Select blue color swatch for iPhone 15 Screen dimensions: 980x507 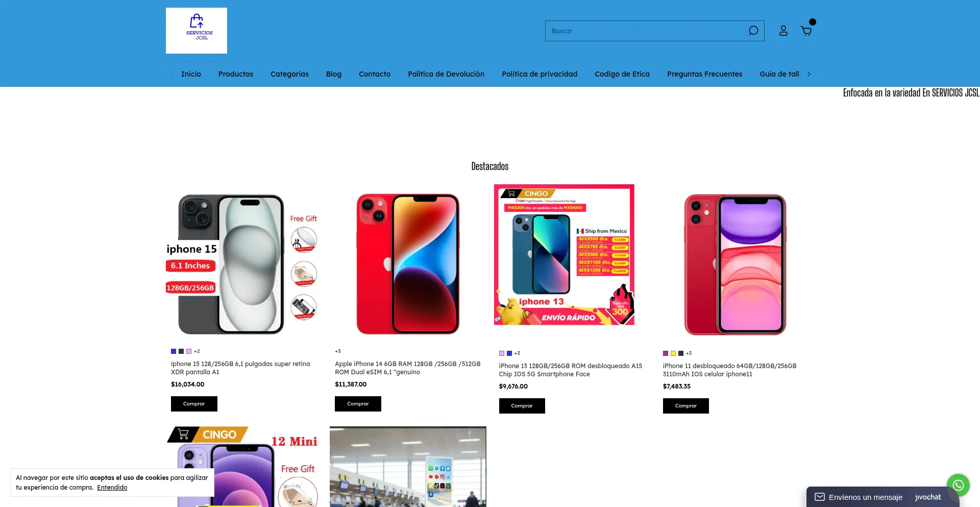(174, 351)
